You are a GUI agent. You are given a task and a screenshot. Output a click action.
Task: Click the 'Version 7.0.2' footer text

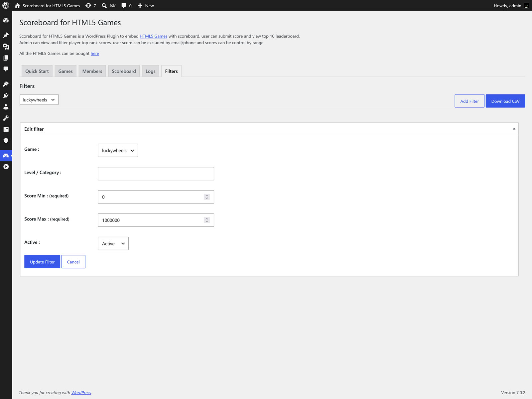(513, 393)
